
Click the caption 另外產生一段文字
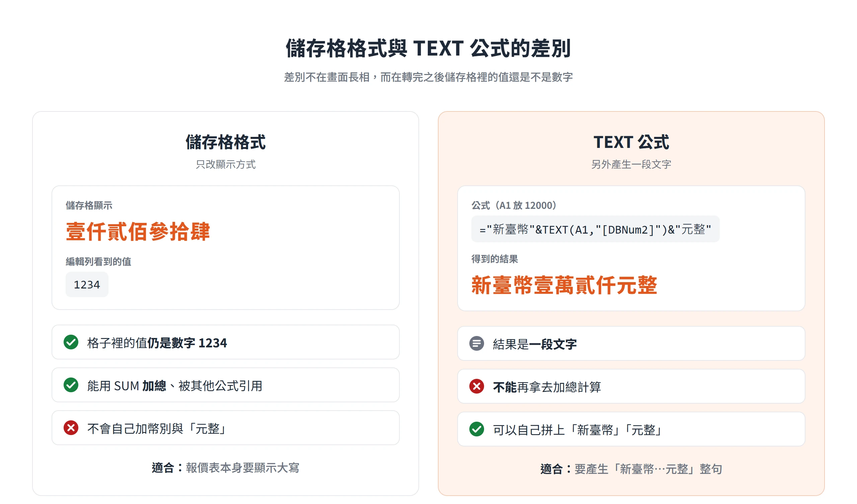(x=631, y=165)
